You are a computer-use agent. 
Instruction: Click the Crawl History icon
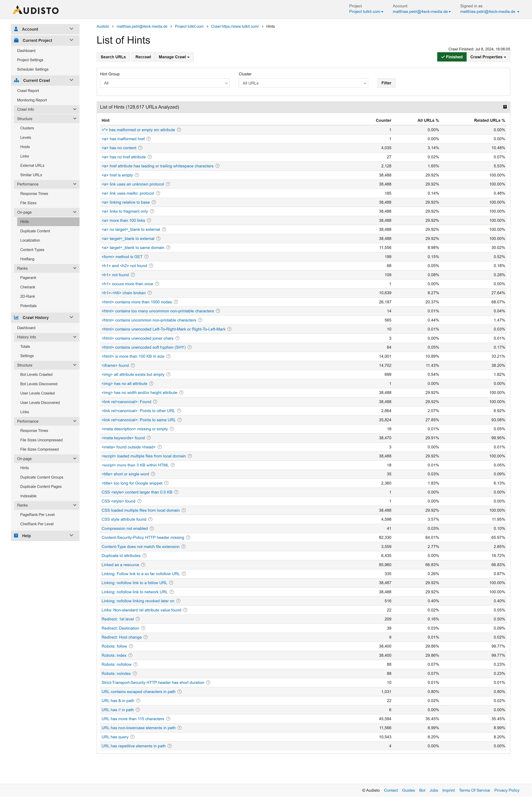click(x=16, y=318)
